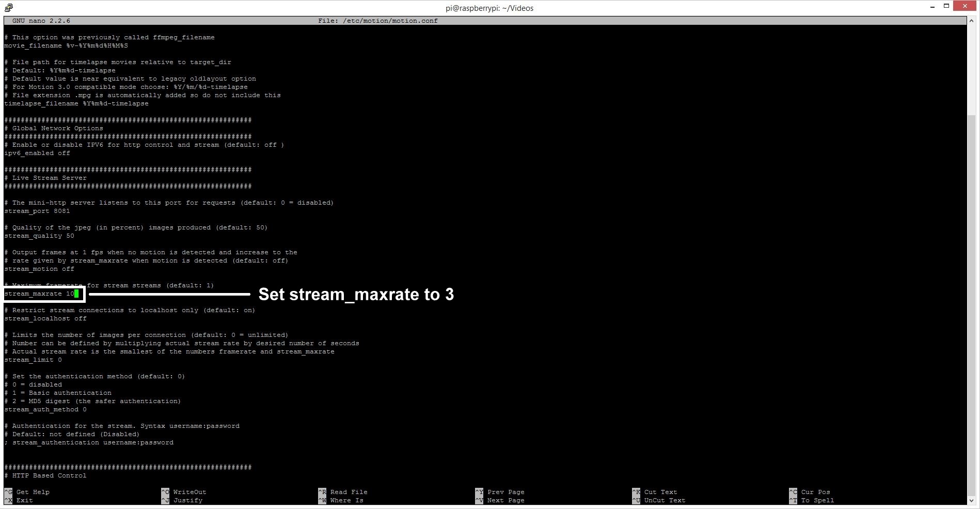Click the '^T To Spell' nano shortcut
980x509 pixels.
pos(812,500)
